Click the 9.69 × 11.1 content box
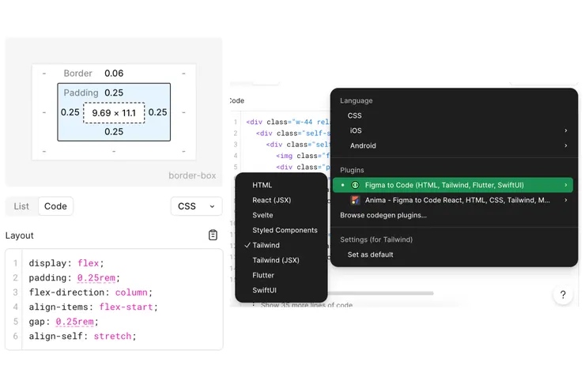Viewport: 585px width, 392px height. tap(114, 112)
